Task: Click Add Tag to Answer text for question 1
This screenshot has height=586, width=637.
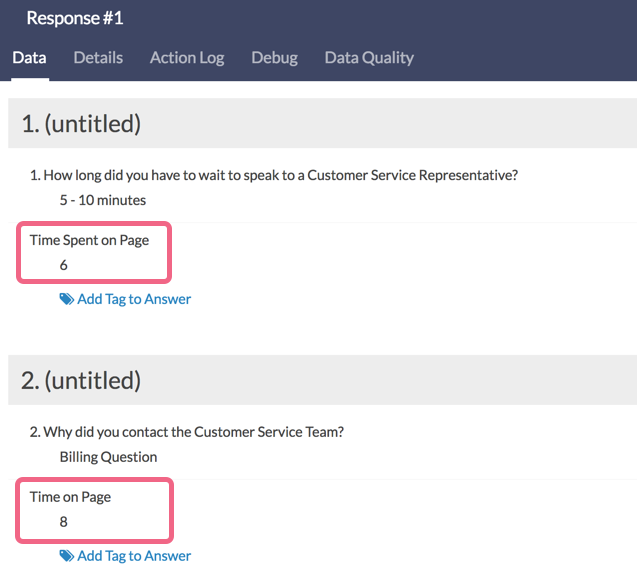Action: coord(134,299)
